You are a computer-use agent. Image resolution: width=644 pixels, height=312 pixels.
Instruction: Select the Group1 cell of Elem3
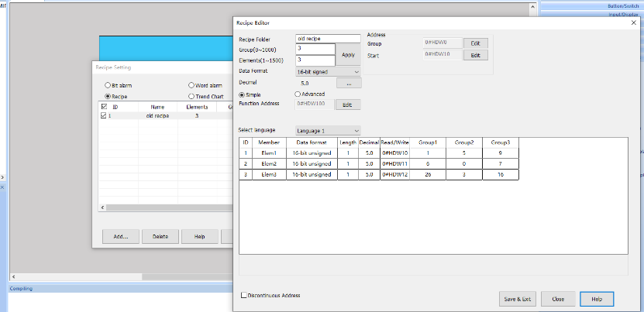pyautogui.click(x=428, y=174)
